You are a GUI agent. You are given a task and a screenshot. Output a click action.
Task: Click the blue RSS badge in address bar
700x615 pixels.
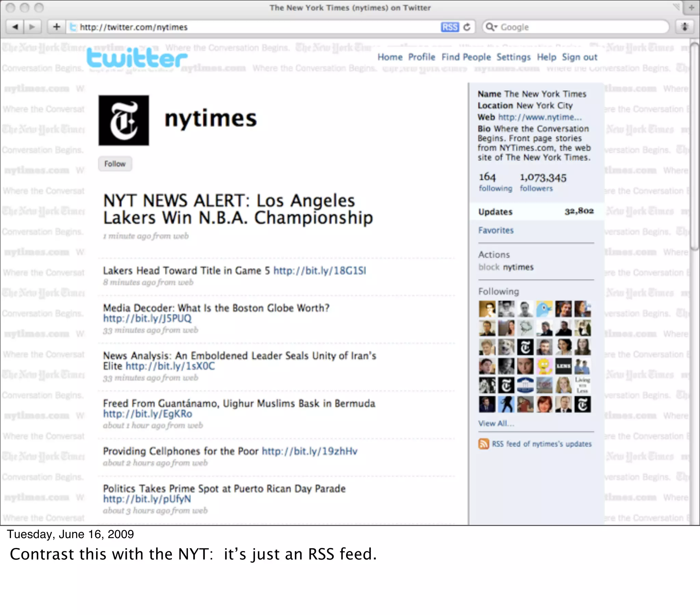pos(450,27)
